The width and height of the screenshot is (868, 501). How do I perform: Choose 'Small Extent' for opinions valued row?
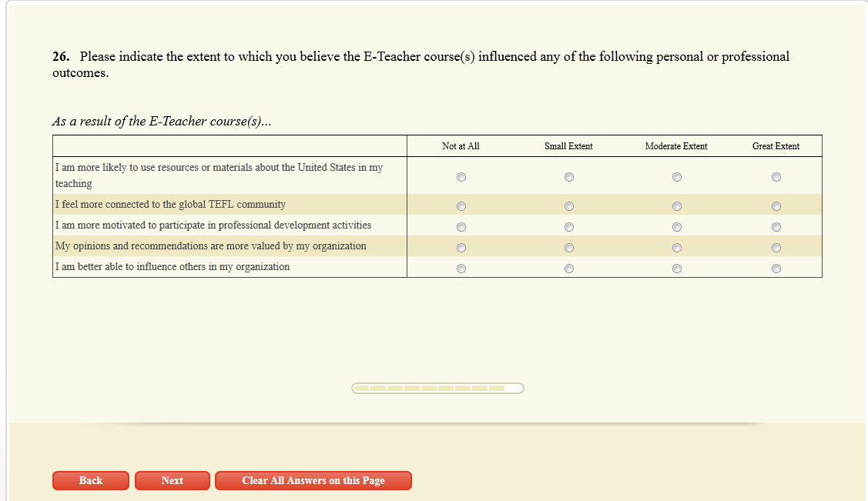pos(569,248)
